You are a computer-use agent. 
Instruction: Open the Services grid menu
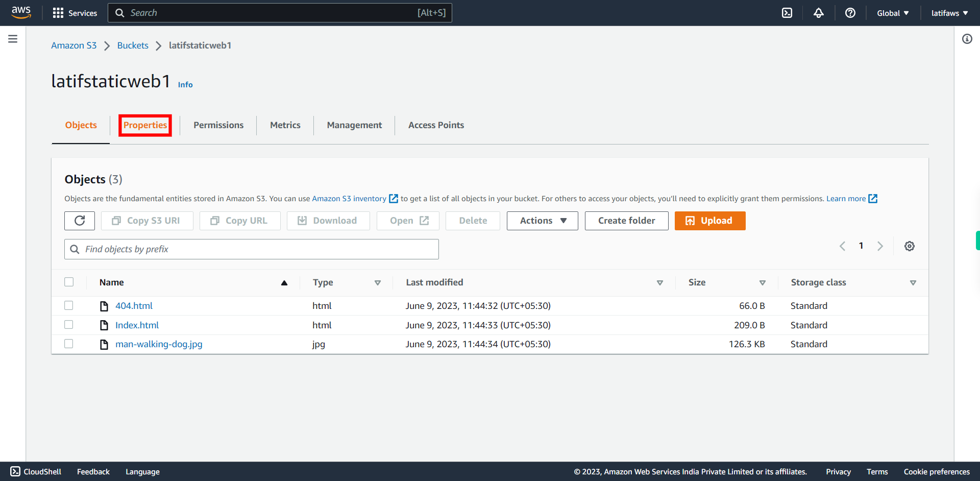click(x=75, y=13)
